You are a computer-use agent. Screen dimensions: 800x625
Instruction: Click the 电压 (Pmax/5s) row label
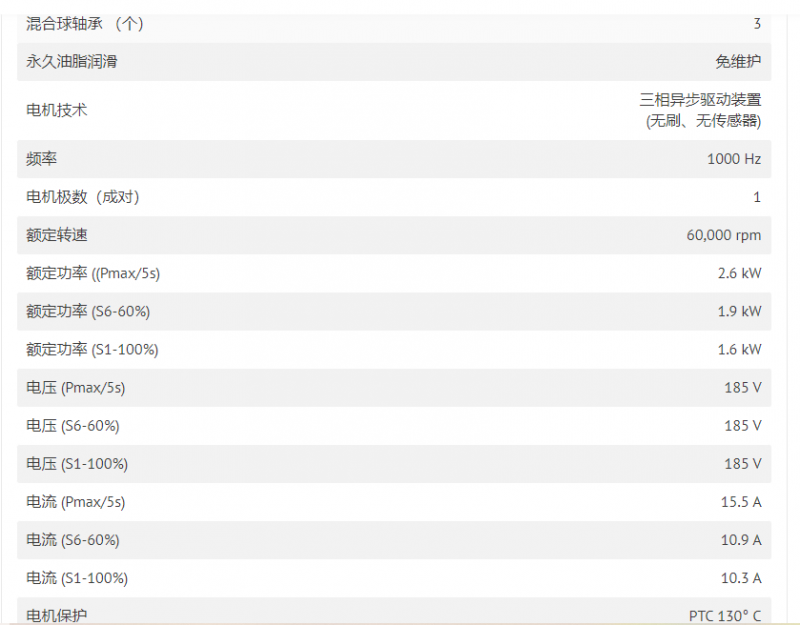tap(76, 388)
